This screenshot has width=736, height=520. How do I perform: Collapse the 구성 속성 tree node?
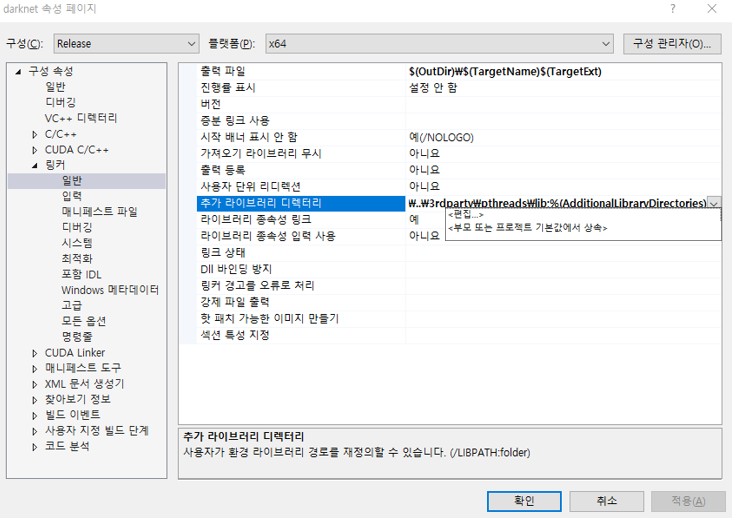click(x=18, y=72)
